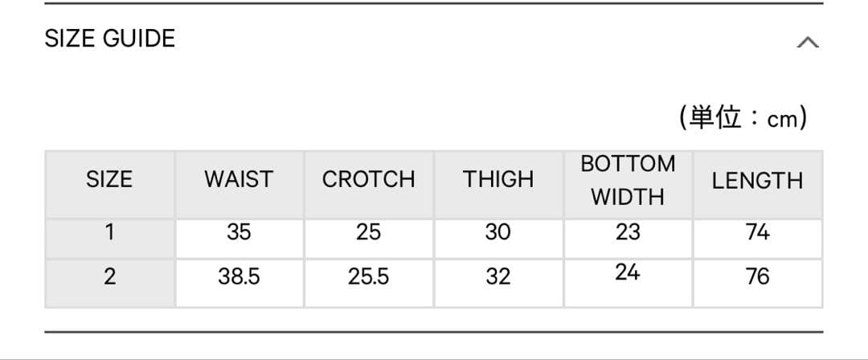Click the waist value 35

tap(239, 233)
